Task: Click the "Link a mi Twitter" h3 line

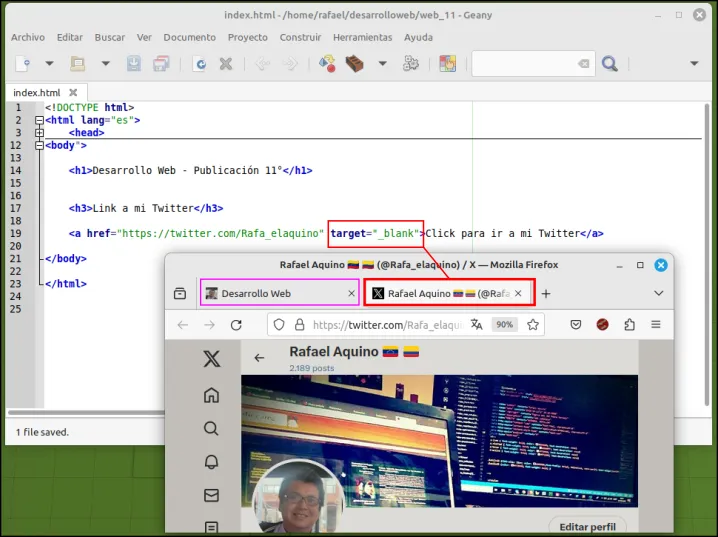Action: click(x=146, y=208)
